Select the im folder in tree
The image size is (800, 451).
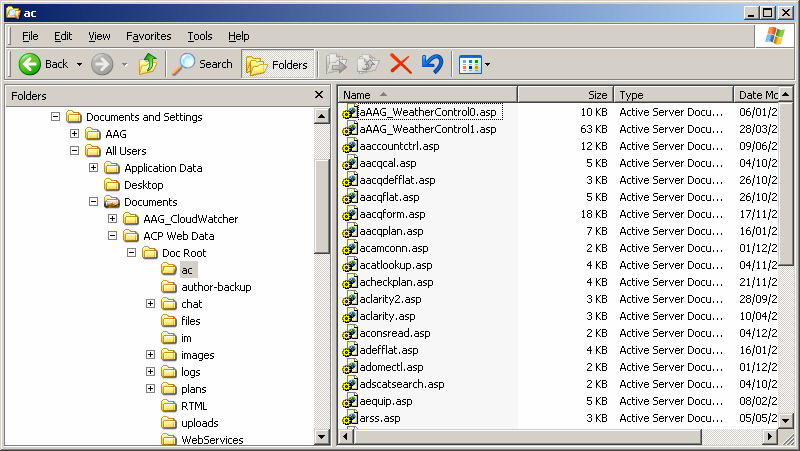pos(186,338)
